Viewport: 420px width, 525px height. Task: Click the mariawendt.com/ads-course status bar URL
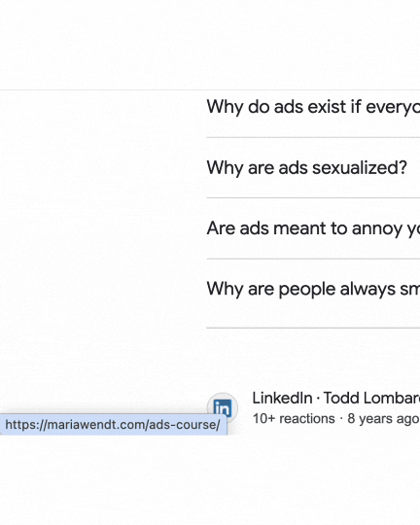(113, 425)
